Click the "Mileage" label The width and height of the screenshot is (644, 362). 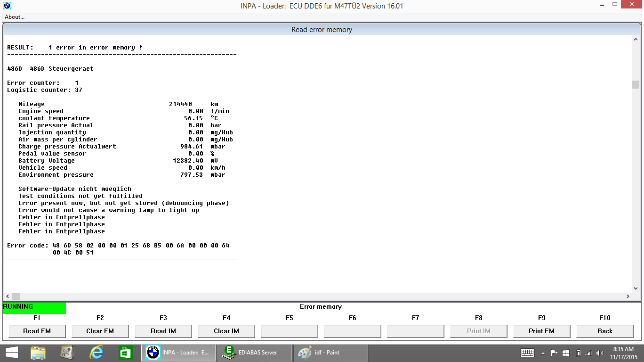pyautogui.click(x=32, y=104)
